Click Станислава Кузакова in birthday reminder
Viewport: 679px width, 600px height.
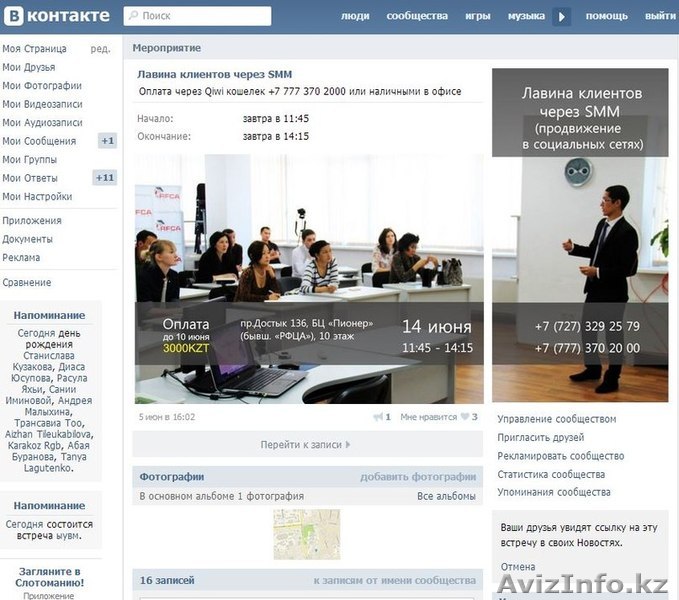[43, 361]
